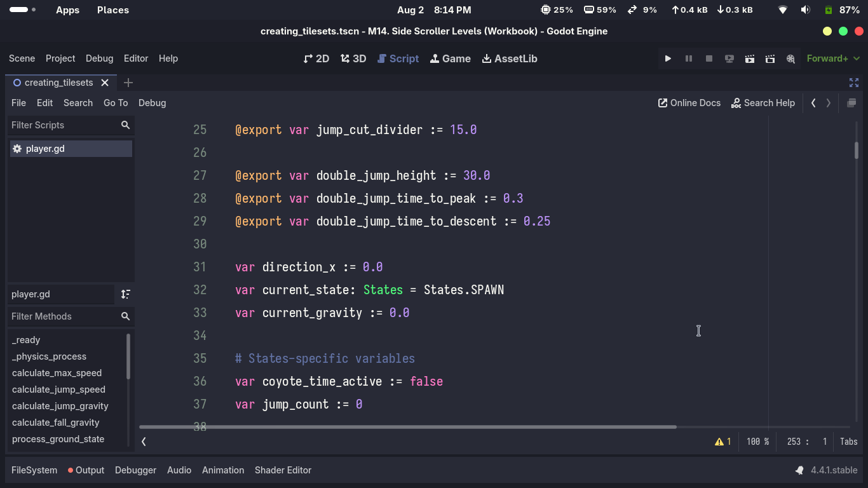Click the Filter Methods search icon
The height and width of the screenshot is (488, 868).
pyautogui.click(x=125, y=316)
